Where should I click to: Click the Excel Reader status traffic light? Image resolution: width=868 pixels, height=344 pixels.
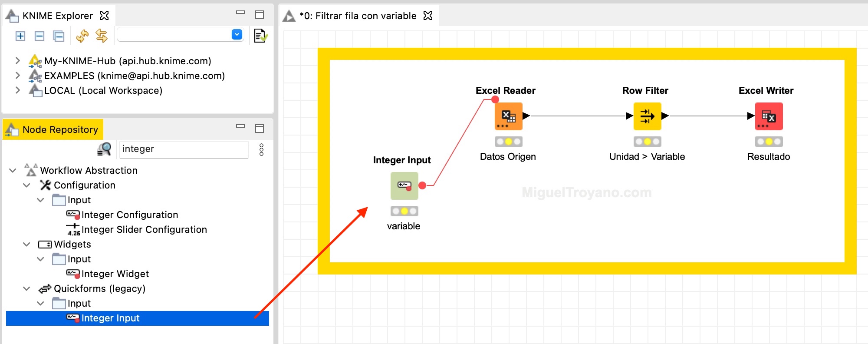tap(509, 142)
